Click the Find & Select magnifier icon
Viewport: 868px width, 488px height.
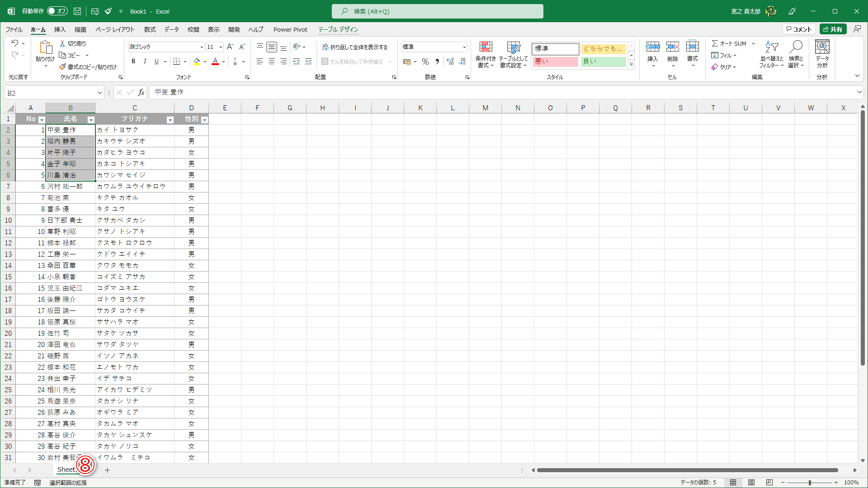coord(796,47)
